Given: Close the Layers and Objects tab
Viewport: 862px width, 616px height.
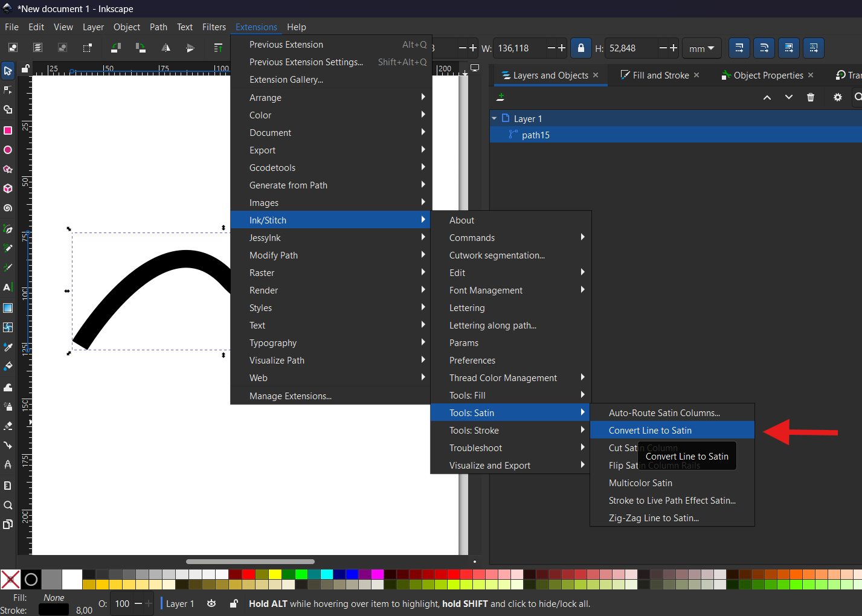Looking at the screenshot, I should point(596,75).
